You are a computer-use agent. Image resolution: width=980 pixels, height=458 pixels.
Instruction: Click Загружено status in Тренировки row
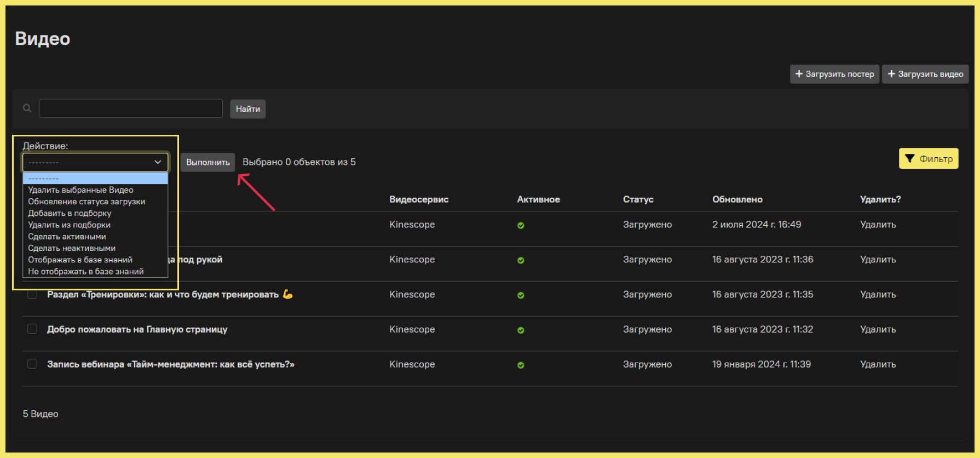pos(648,295)
